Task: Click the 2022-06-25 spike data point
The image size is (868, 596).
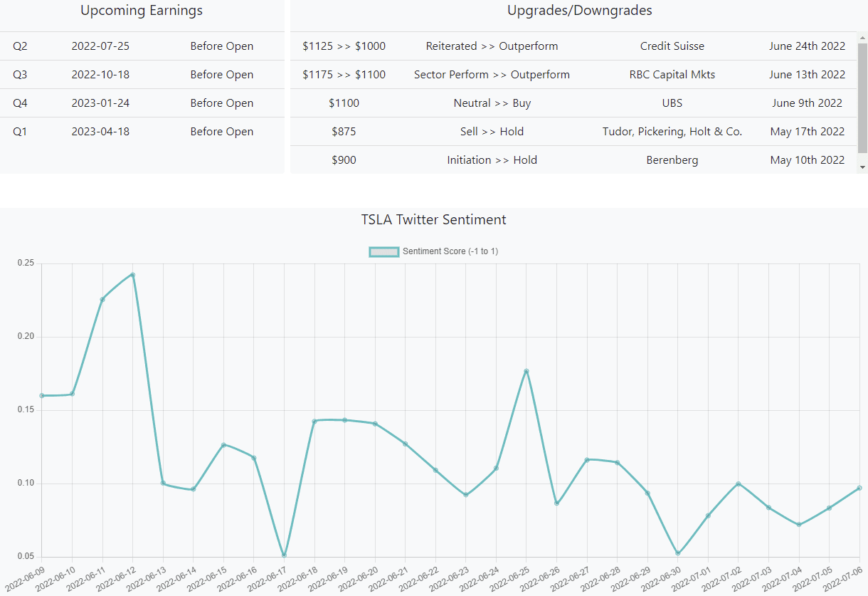Action: tap(526, 371)
